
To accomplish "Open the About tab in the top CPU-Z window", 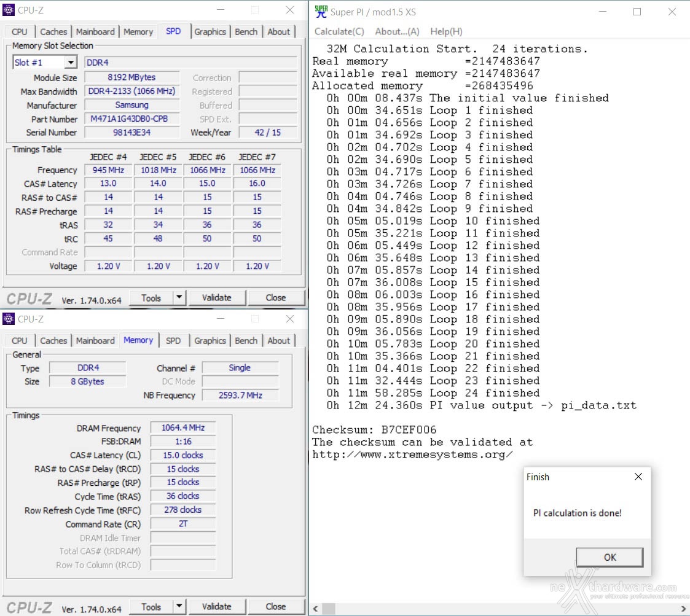I will tap(278, 32).
